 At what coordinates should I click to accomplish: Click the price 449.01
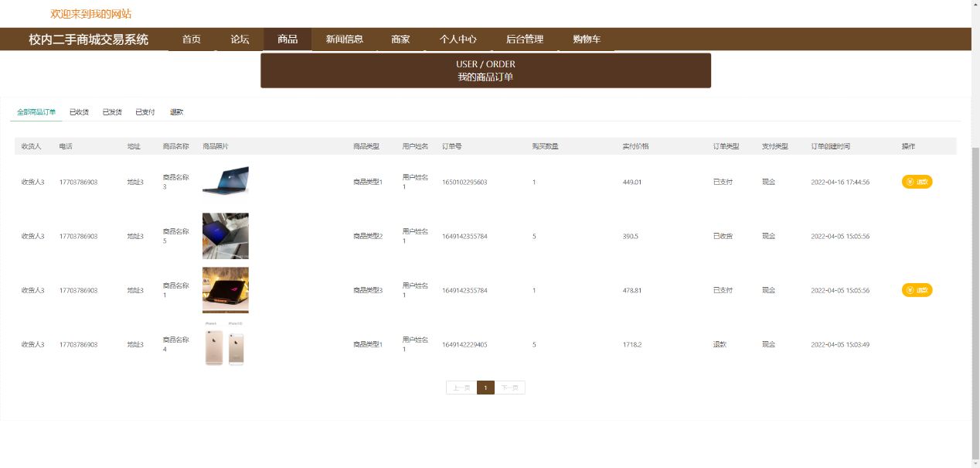[632, 183]
